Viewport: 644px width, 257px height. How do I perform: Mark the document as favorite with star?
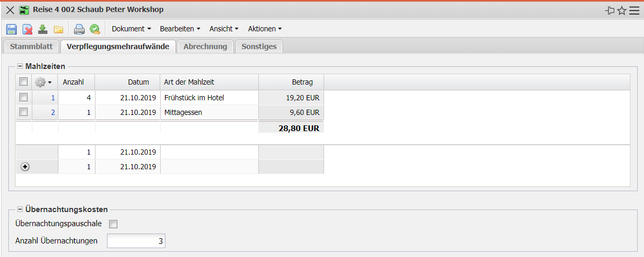(622, 10)
